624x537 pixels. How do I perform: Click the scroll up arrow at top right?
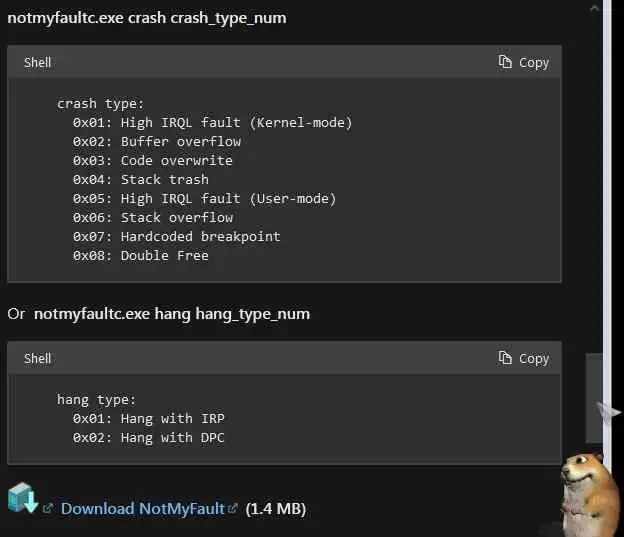tap(594, 8)
